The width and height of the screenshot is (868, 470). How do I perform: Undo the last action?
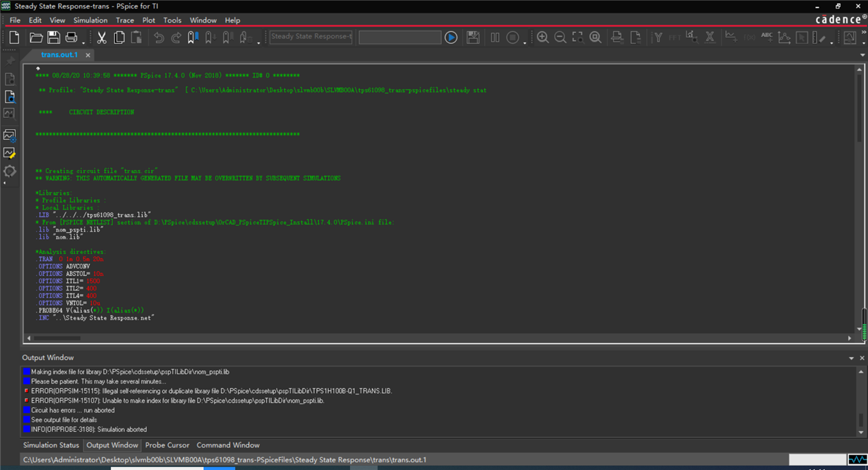159,37
